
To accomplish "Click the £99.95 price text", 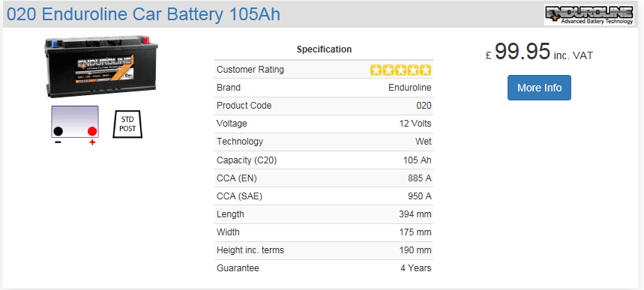I will [517, 52].
